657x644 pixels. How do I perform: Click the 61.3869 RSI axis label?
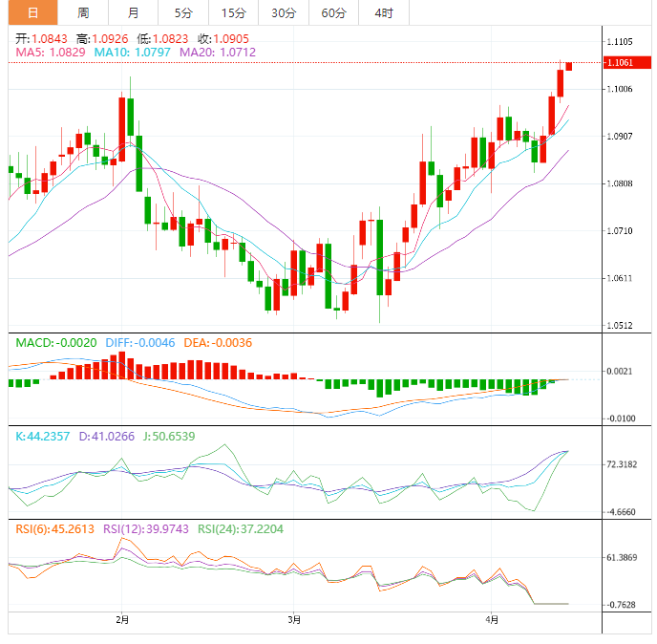622,558
